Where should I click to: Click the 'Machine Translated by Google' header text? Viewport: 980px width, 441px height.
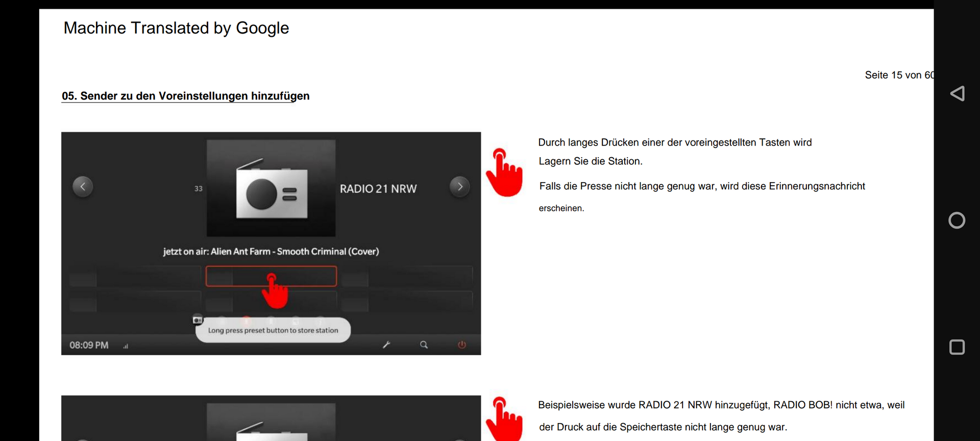tap(176, 28)
